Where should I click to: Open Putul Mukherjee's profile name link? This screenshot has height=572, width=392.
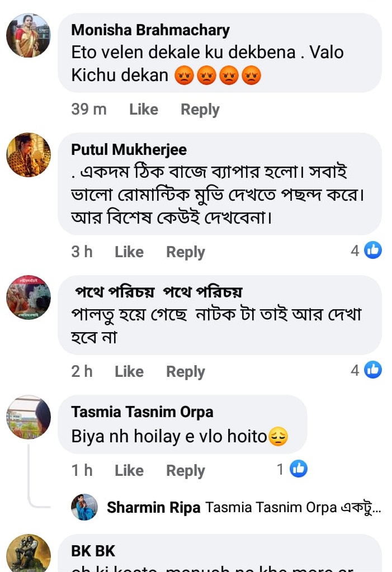[129, 150]
